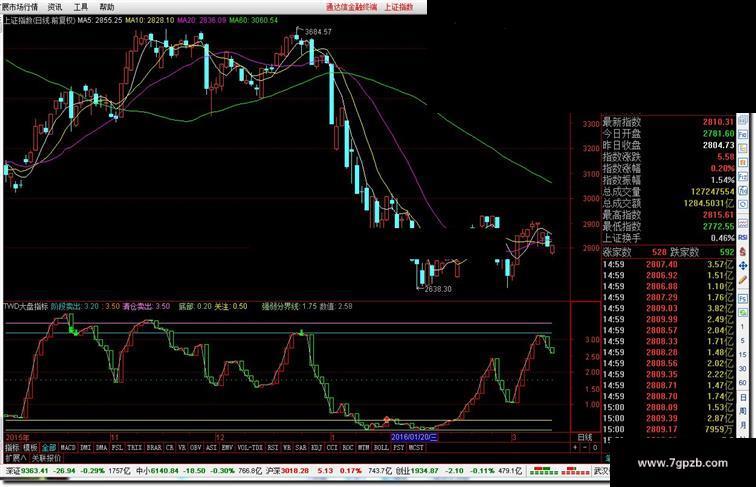Select the 指标 tab
The height and width of the screenshot is (487, 756).
point(12,448)
